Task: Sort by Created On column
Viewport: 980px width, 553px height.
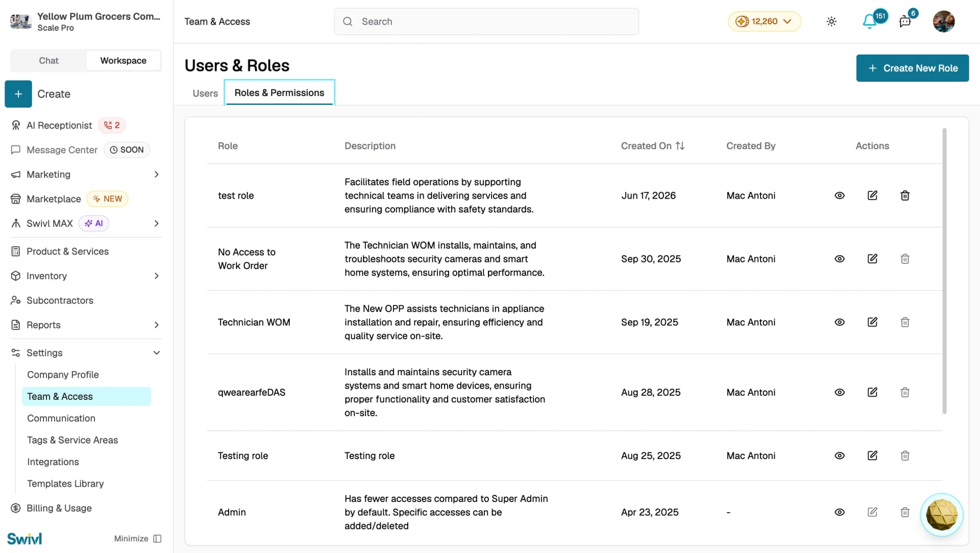Action: (x=652, y=146)
